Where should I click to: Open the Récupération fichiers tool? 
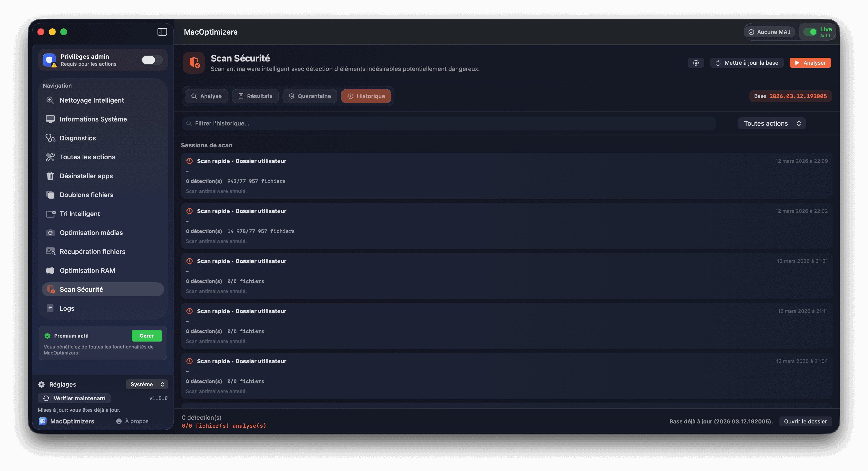click(92, 251)
